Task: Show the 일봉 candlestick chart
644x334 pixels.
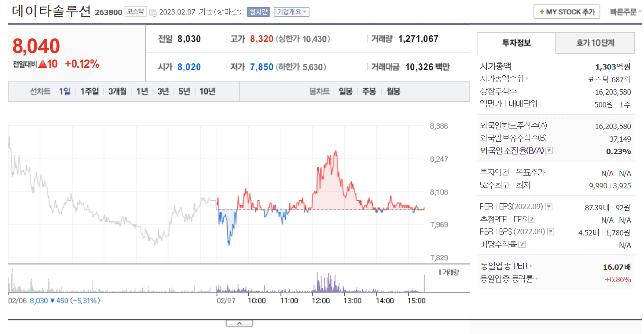Action: [x=346, y=92]
